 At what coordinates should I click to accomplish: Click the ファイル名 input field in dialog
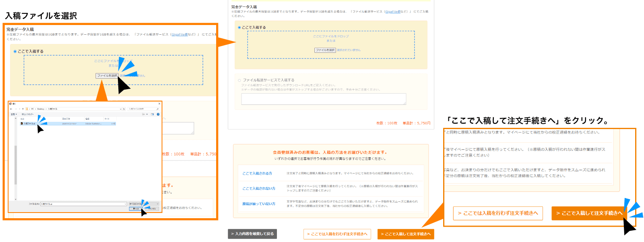click(x=83, y=204)
